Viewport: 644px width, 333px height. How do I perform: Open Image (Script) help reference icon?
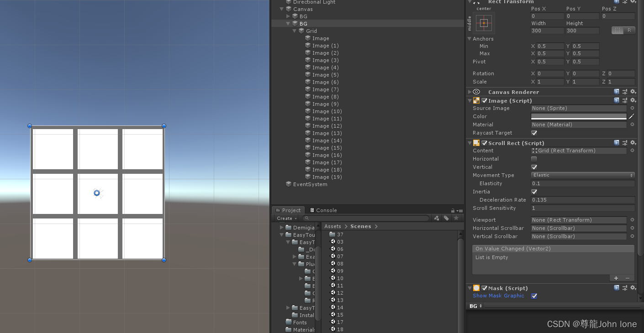coord(617,100)
